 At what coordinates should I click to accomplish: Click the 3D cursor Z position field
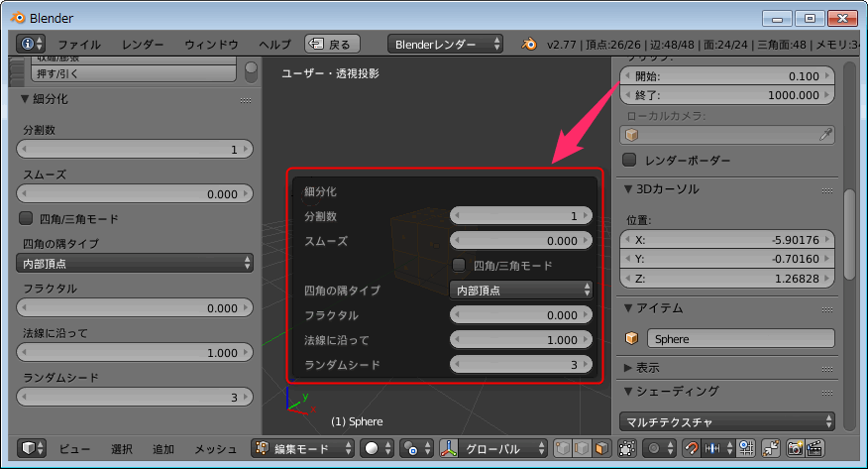click(727, 279)
